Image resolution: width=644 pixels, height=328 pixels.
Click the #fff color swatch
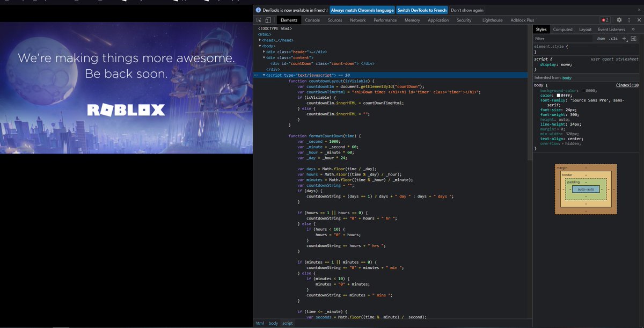coord(558,95)
